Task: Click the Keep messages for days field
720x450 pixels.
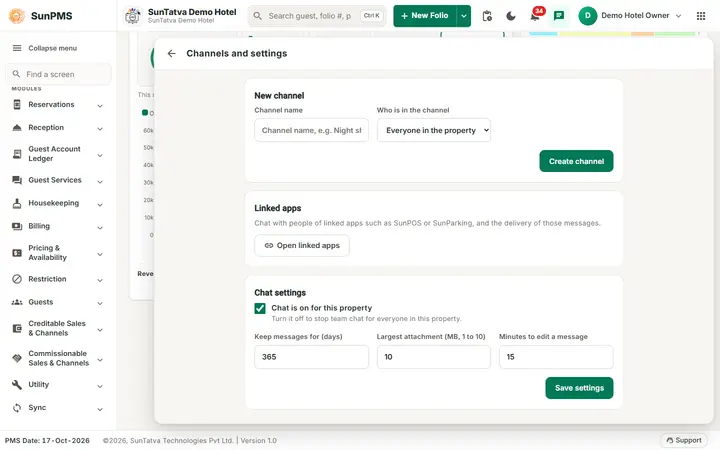Action: pyautogui.click(x=311, y=357)
